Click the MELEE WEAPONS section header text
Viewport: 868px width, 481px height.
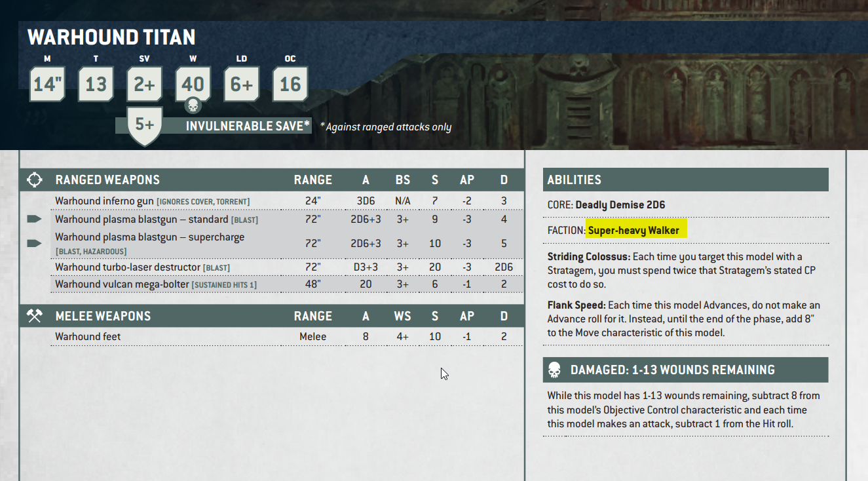click(x=103, y=316)
